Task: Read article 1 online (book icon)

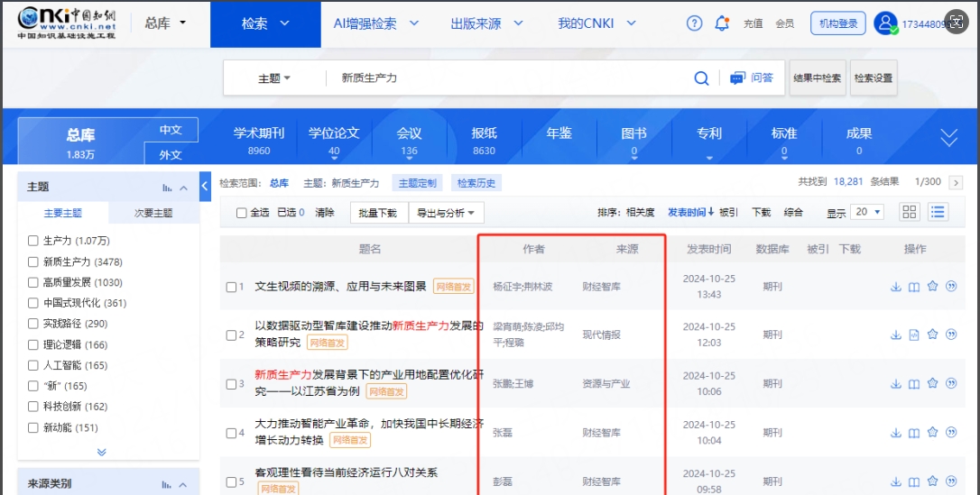Action: pos(914,287)
